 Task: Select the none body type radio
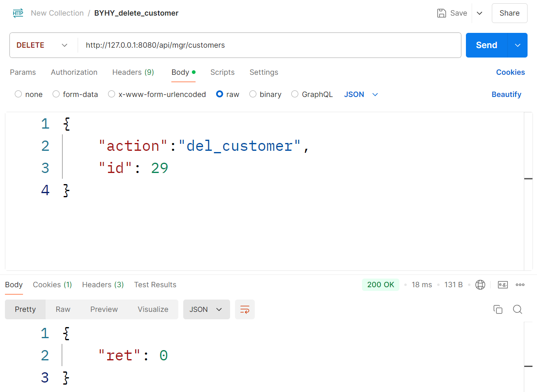click(x=18, y=94)
